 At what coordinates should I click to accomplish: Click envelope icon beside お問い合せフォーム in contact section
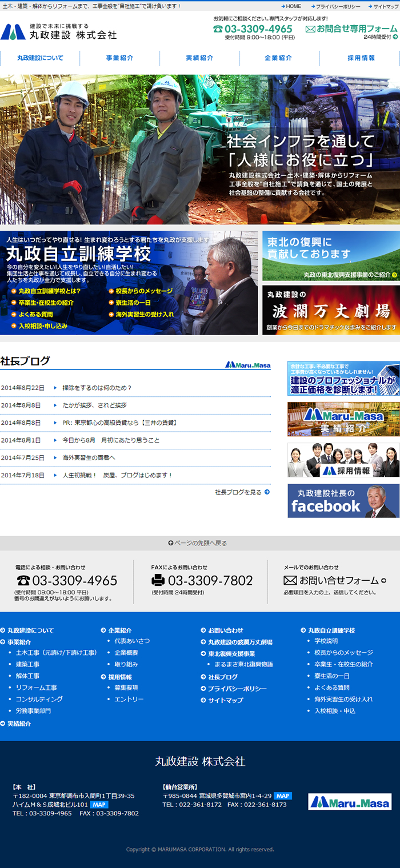tap(290, 580)
